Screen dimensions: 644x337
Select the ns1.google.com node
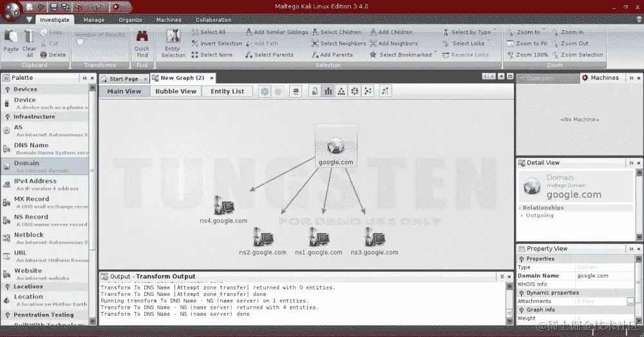coord(318,241)
